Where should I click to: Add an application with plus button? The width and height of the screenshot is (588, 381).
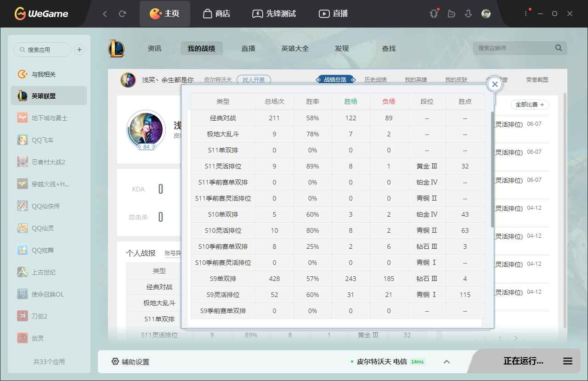(79, 50)
